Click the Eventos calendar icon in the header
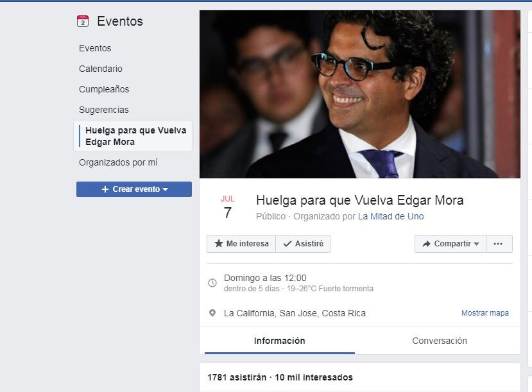Viewport: 532px width, 392px height. [83, 21]
